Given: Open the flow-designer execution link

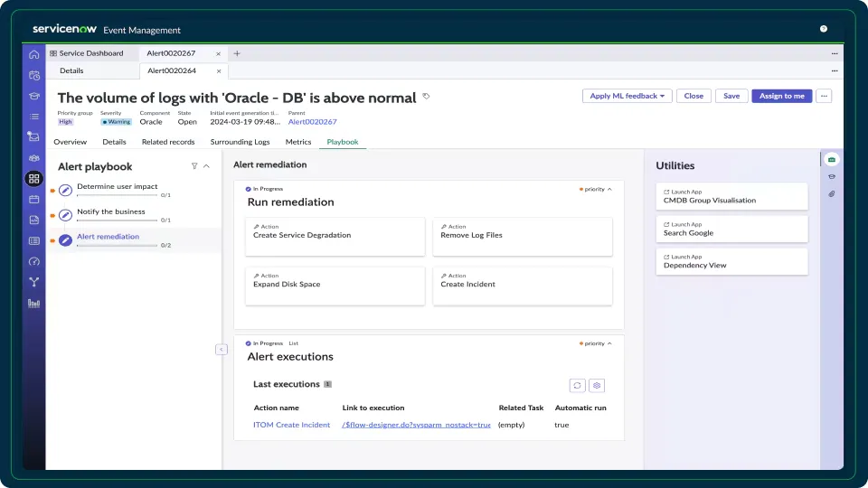Looking at the screenshot, I should [x=416, y=425].
